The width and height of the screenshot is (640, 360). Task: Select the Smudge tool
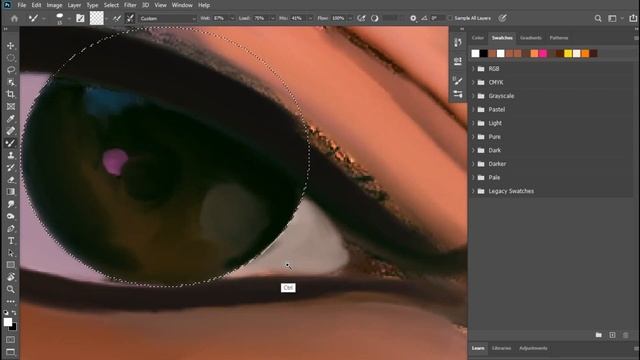click(x=11, y=204)
